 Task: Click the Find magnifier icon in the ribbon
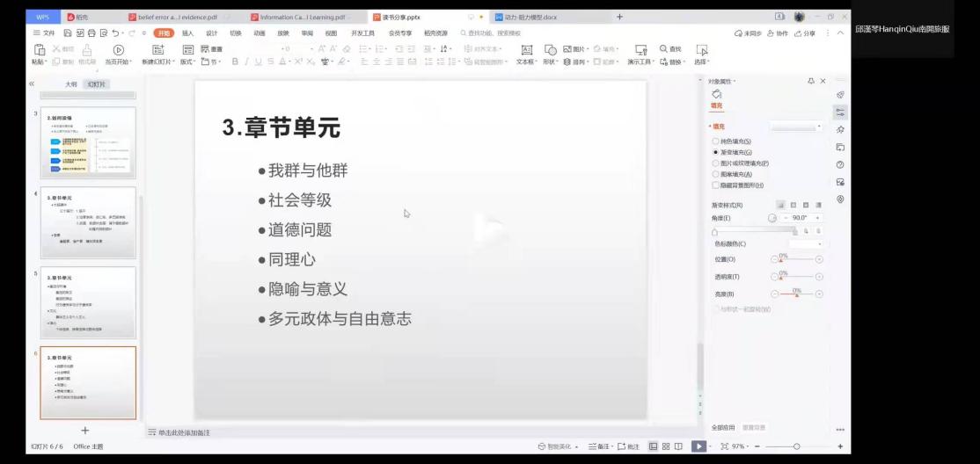click(663, 49)
